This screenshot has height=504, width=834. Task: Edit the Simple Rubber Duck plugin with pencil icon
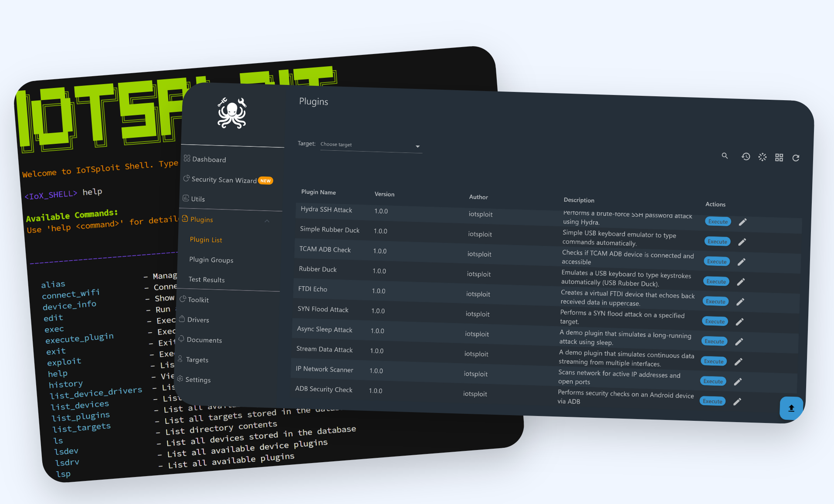742,242
